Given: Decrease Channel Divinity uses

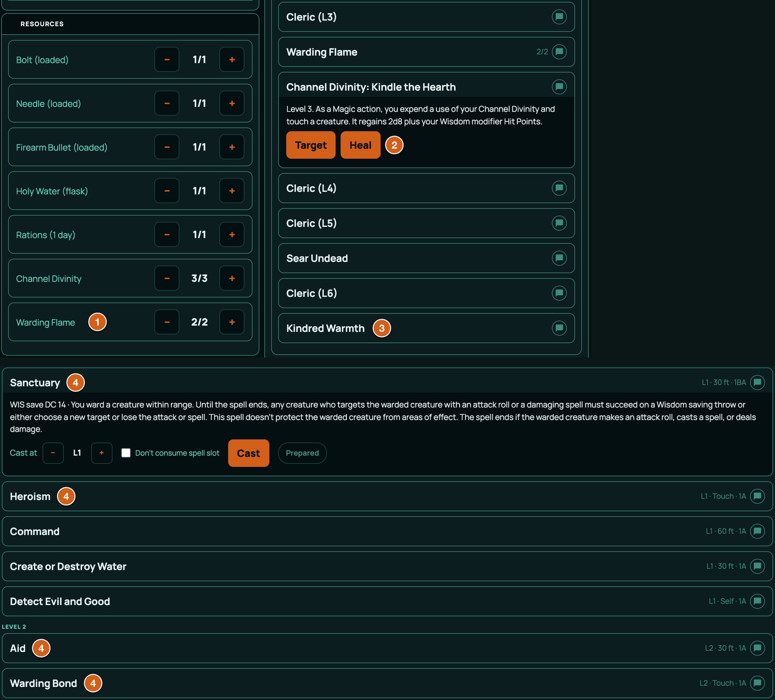Looking at the screenshot, I should [167, 278].
